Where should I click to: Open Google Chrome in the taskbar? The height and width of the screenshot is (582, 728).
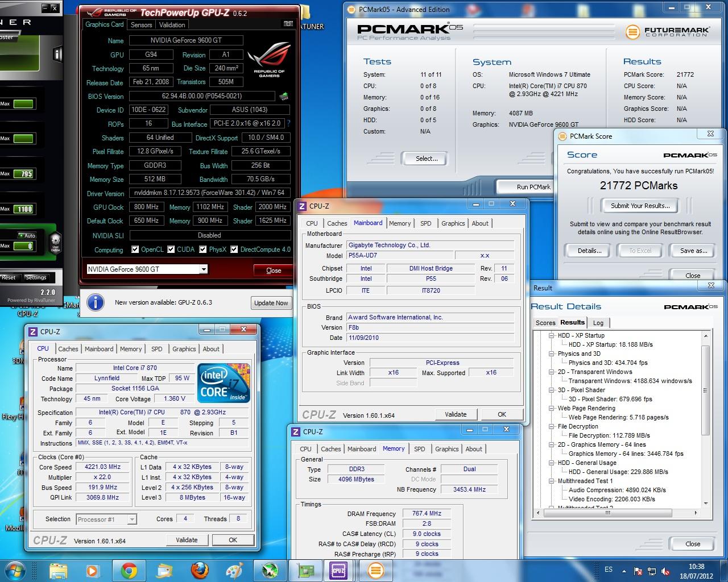pos(129,570)
